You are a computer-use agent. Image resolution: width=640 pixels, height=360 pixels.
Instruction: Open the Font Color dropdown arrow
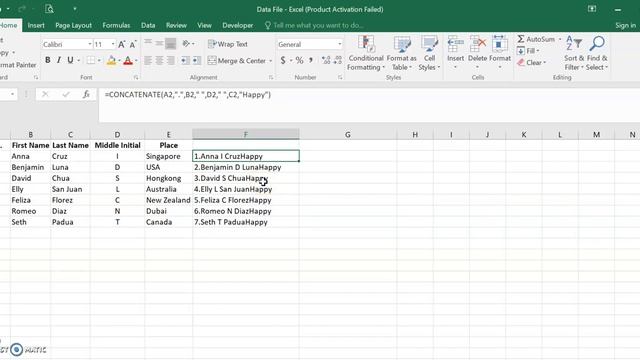point(136,61)
